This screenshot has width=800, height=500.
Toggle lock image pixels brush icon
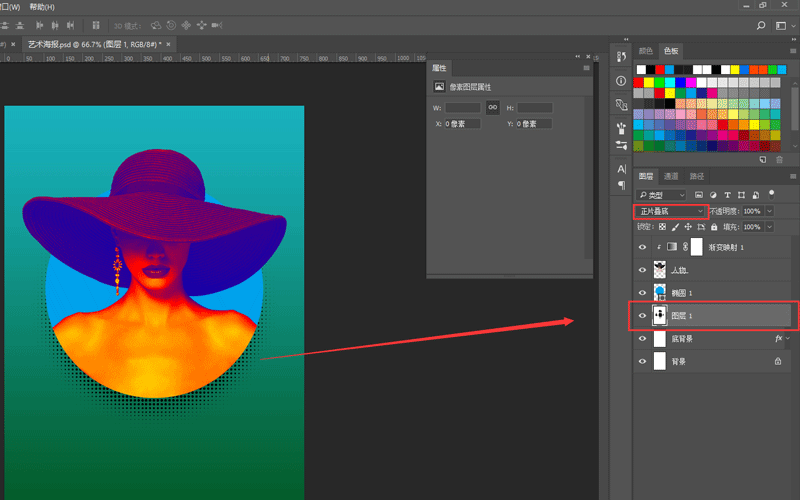tap(675, 227)
